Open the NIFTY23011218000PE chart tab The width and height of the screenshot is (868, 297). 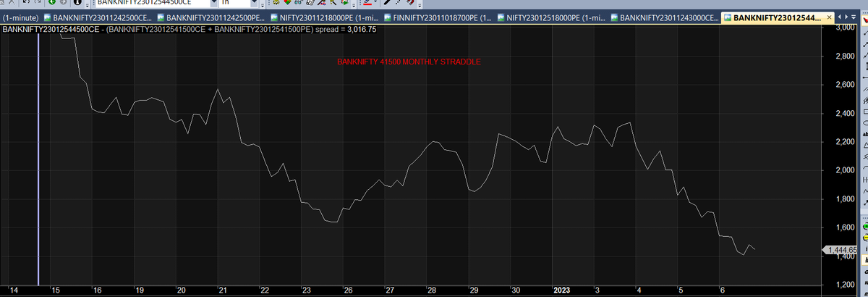[x=325, y=17]
